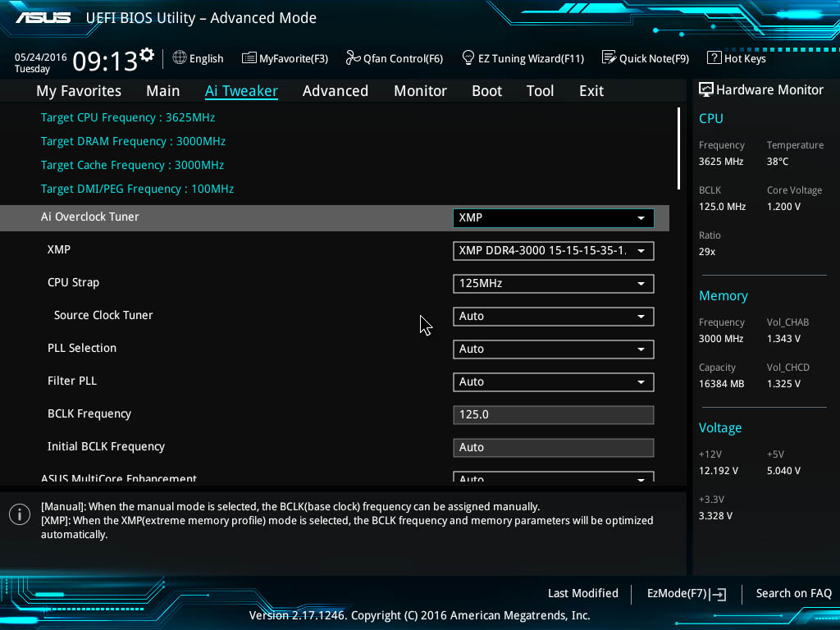
Task: Click the EZ Tuning Wizard lightbulb icon
Action: 468,57
